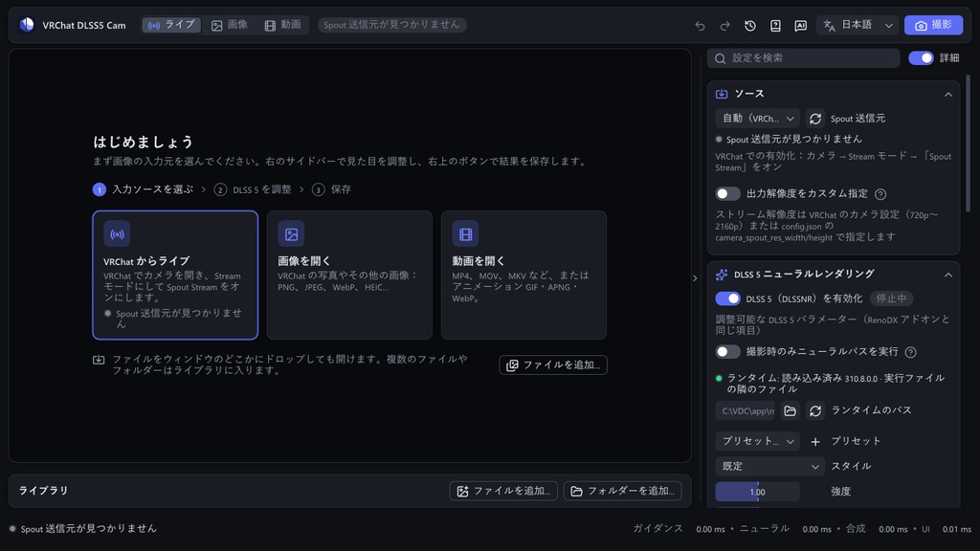Click the image caption icon next to the language selector
The height and width of the screenshot is (551, 980).
[801, 26]
